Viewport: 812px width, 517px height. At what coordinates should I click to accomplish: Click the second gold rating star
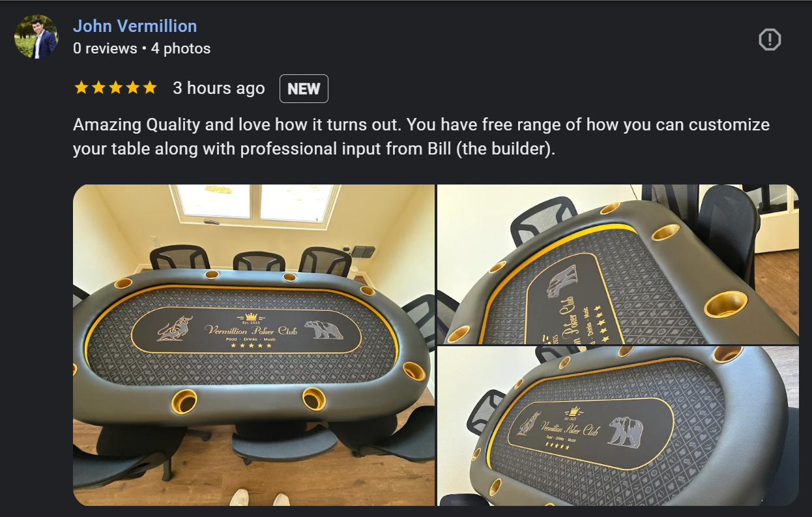(98, 88)
